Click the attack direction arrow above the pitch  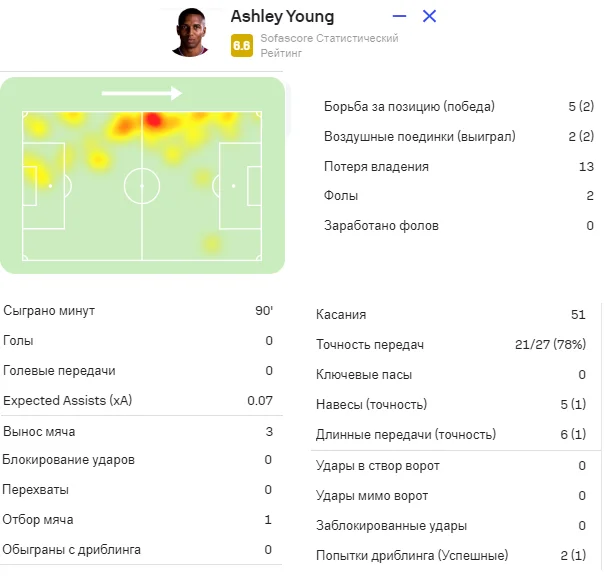pyautogui.click(x=141, y=94)
